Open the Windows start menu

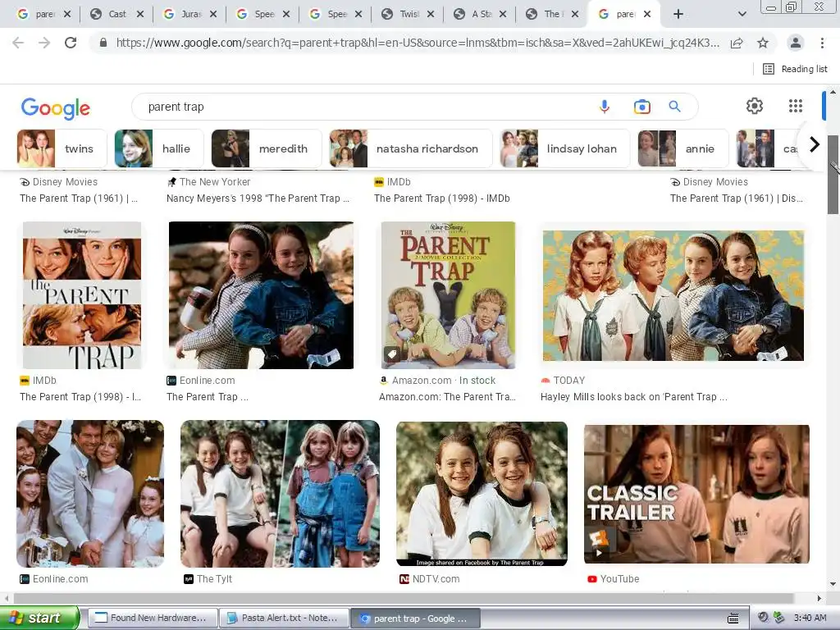tap(39, 618)
